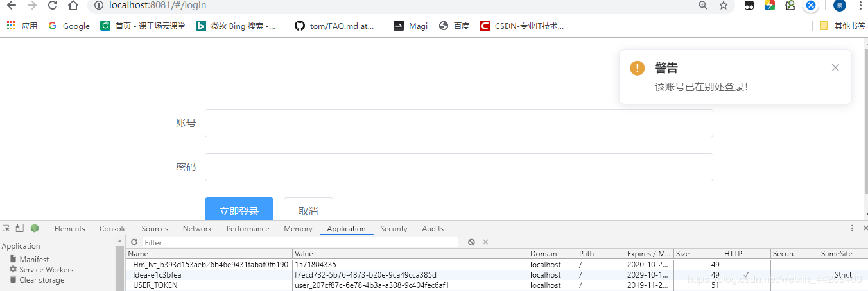Bookmark this page with the star icon
868x291 pixels.
(x=724, y=6)
